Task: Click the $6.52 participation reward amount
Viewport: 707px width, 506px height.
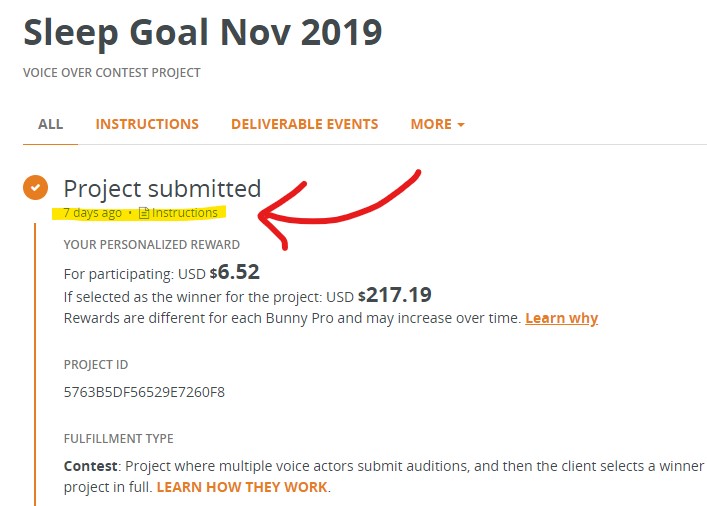Action: point(239,271)
